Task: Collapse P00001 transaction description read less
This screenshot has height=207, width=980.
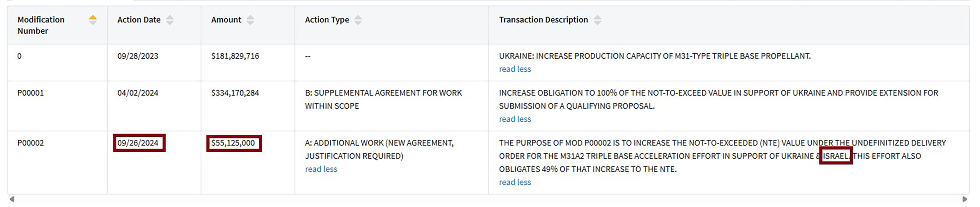Action: (x=515, y=119)
